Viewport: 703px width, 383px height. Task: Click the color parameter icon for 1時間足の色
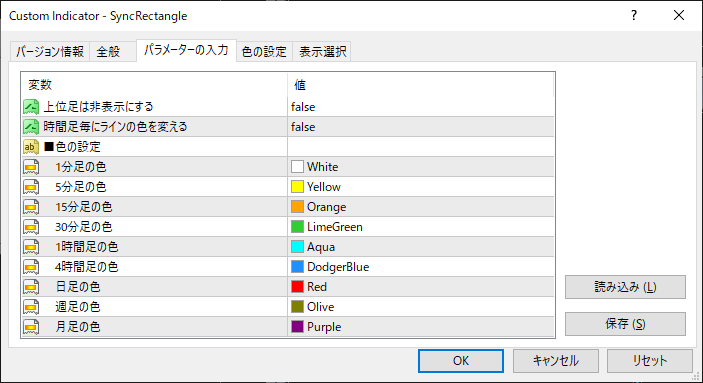tap(31, 247)
